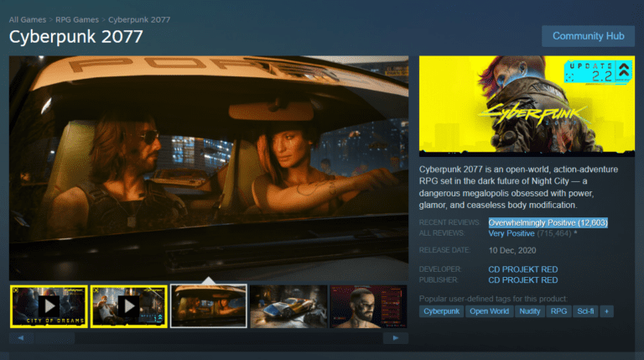Select the car interior screenshot thumbnail

tap(209, 306)
